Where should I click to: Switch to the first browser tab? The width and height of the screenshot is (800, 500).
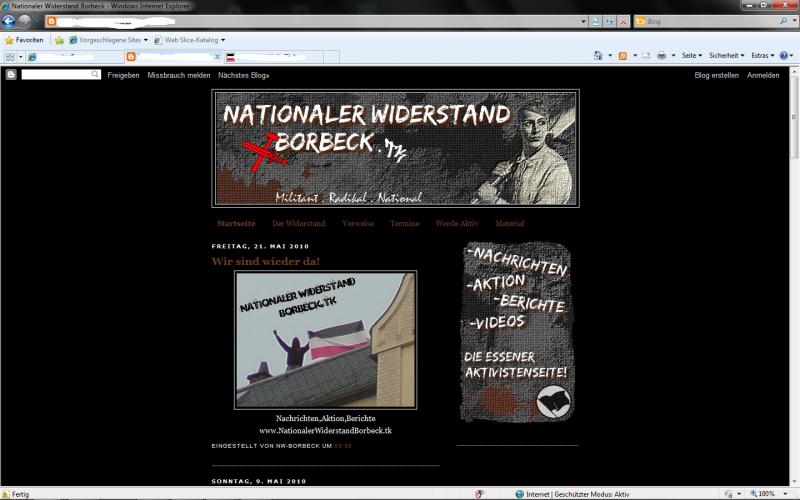point(74,57)
